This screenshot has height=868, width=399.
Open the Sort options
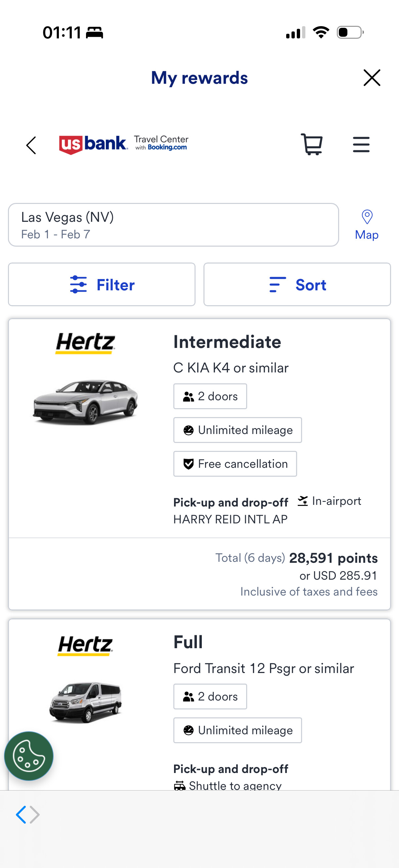coord(297,285)
